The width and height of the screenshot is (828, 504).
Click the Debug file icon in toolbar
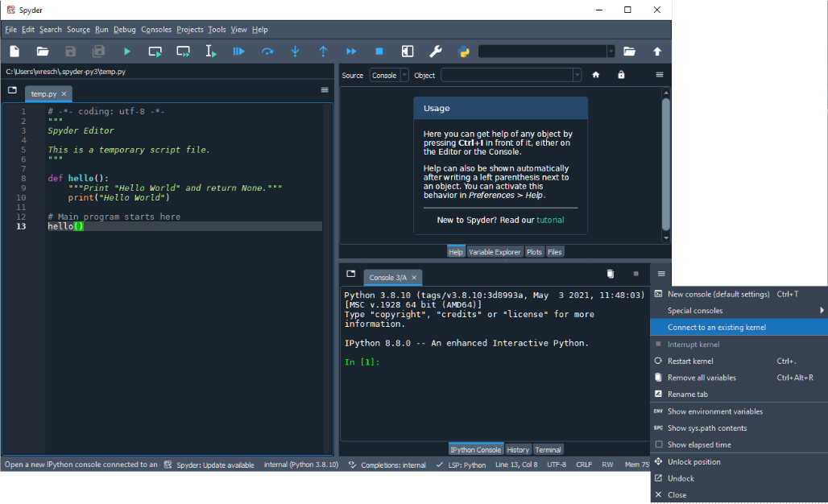tap(238, 52)
